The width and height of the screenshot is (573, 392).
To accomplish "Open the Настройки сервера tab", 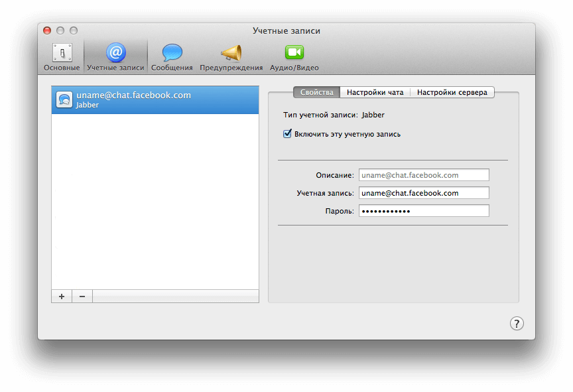I will point(452,92).
